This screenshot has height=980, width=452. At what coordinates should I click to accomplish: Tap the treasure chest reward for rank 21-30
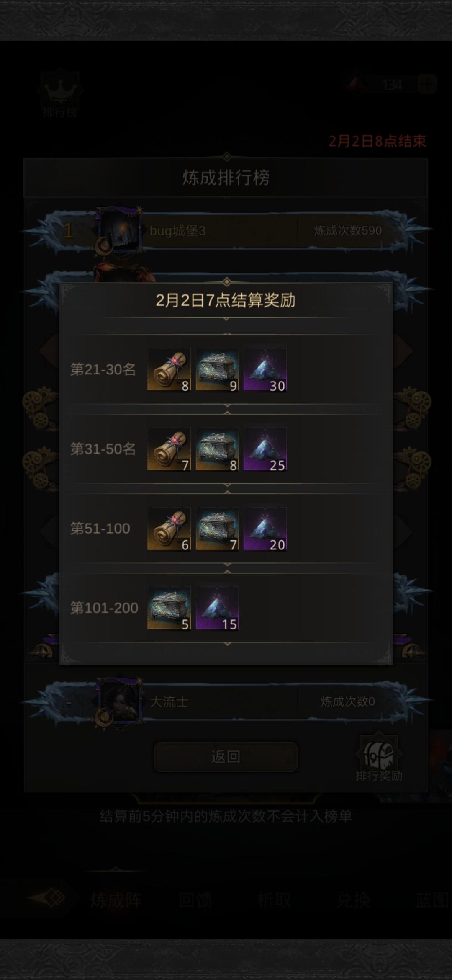point(217,370)
